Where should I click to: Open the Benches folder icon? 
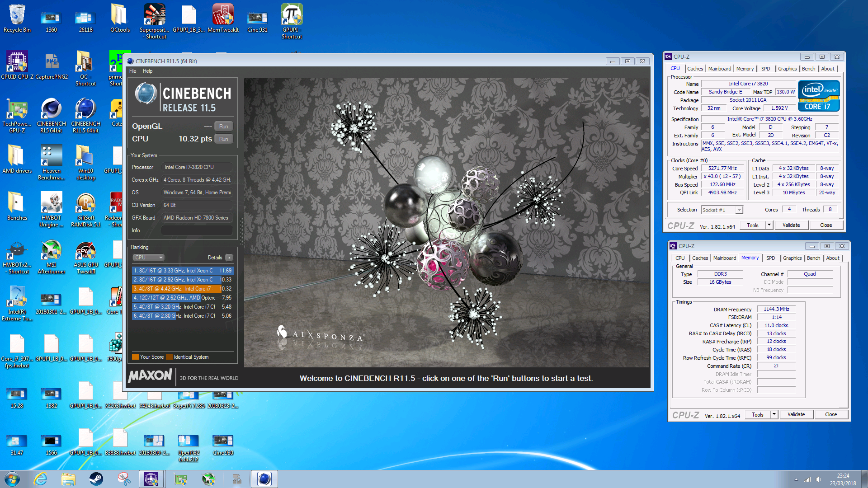17,206
